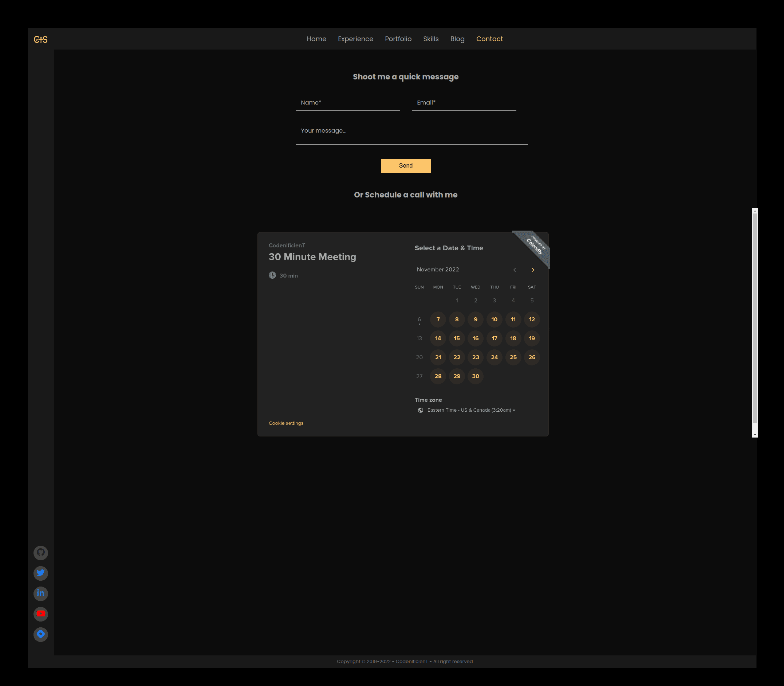784x686 pixels.
Task: Click the LinkedIn icon in sidebar
Action: pyautogui.click(x=42, y=593)
